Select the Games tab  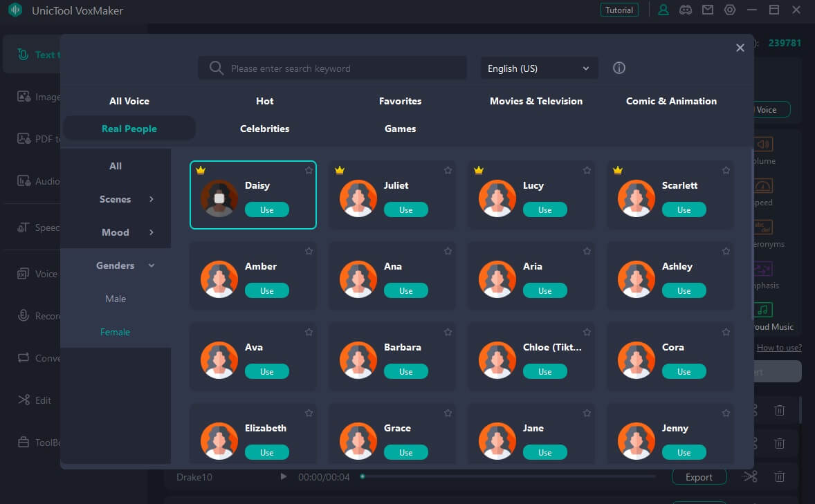pos(400,129)
